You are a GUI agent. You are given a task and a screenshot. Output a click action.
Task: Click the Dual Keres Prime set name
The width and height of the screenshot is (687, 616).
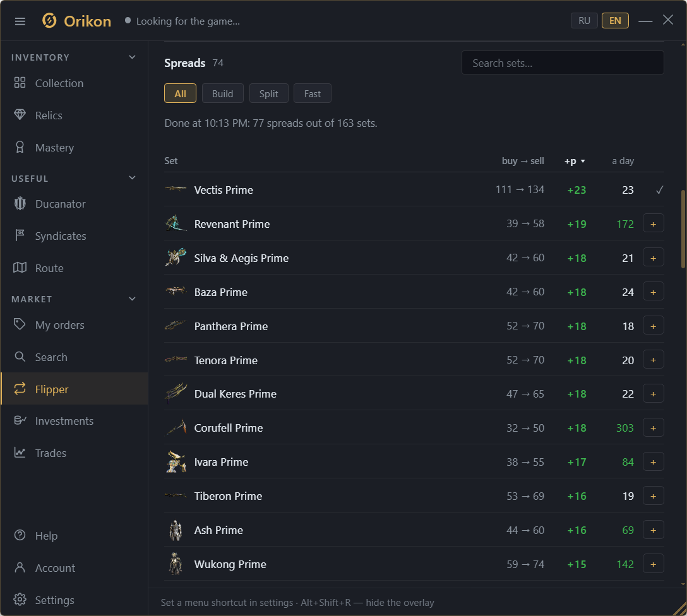pos(236,394)
